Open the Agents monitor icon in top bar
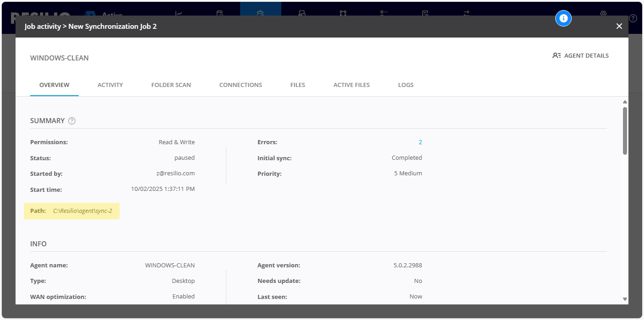This screenshot has height=320, width=644. [x=302, y=14]
